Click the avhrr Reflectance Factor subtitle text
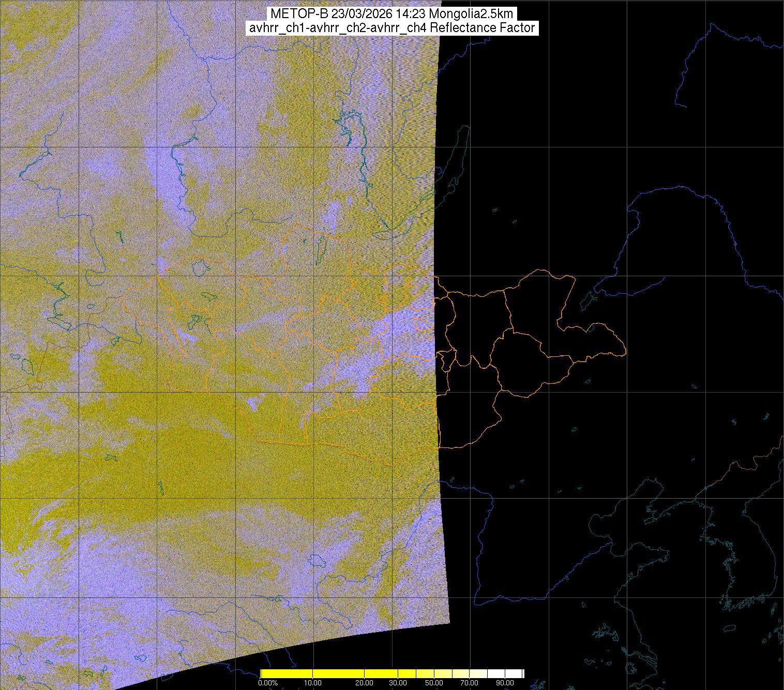Screen dimensions: 784x690 (391, 28)
